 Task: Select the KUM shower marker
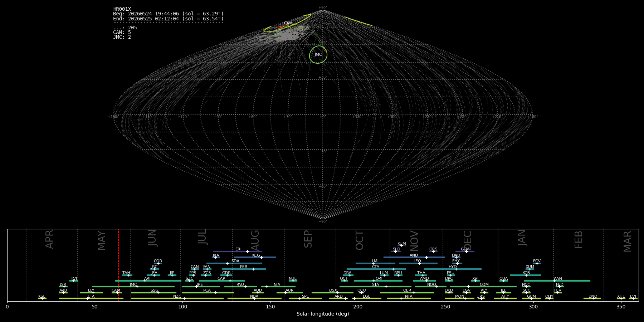tap(401, 245)
